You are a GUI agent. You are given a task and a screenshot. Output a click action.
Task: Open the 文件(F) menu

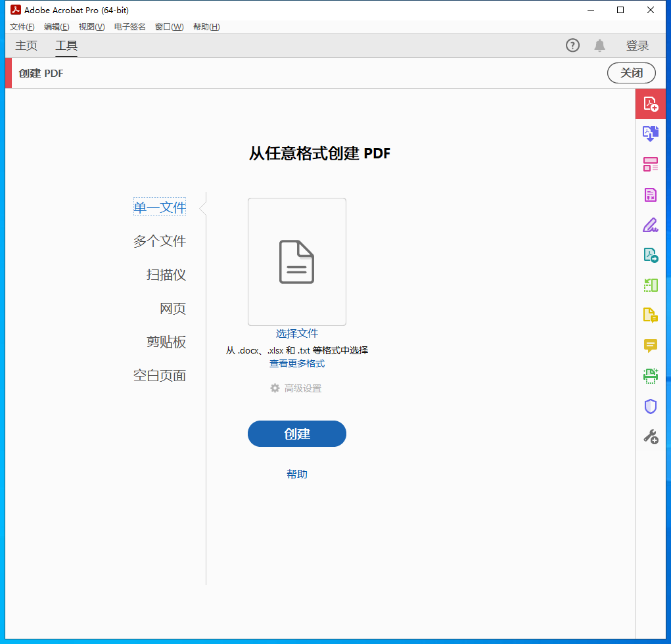click(22, 27)
